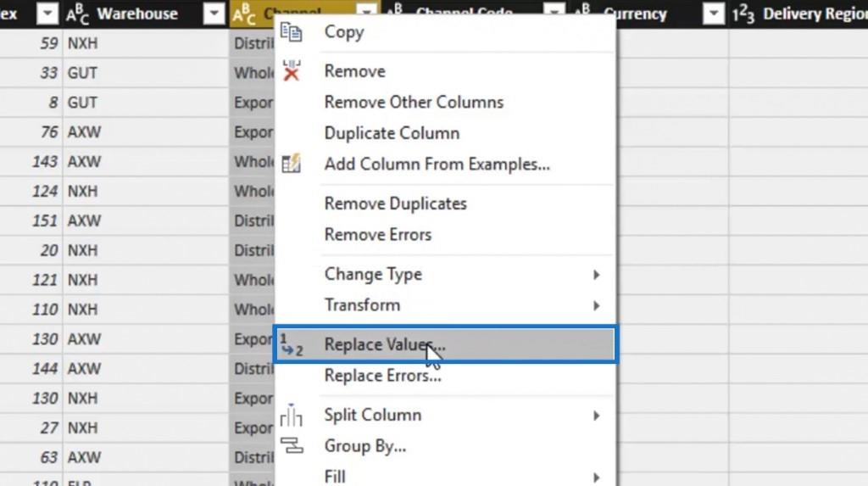Expand the Fill submenu arrow
Image resolution: width=868 pixels, height=486 pixels.
tap(596, 478)
